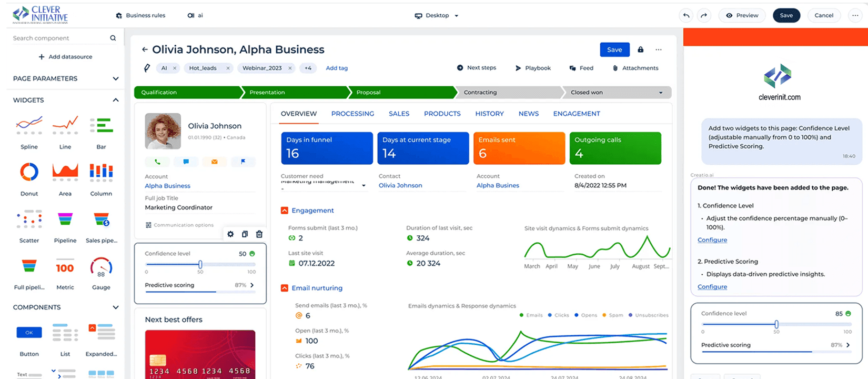868x379 pixels.
Task: Select the Donut chart widget
Action: click(29, 172)
